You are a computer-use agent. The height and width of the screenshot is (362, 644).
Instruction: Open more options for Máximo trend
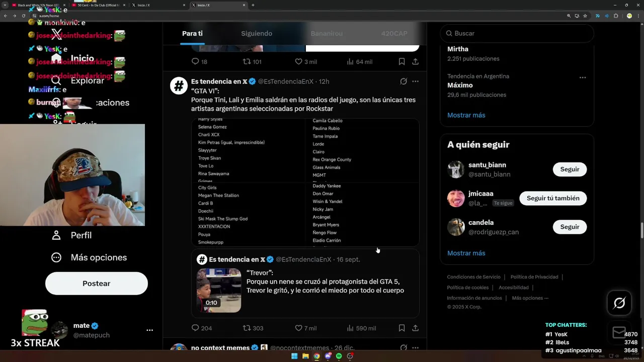click(583, 77)
